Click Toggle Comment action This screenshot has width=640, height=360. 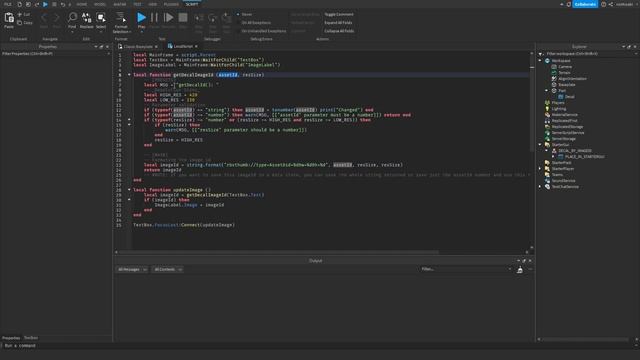[x=339, y=14]
